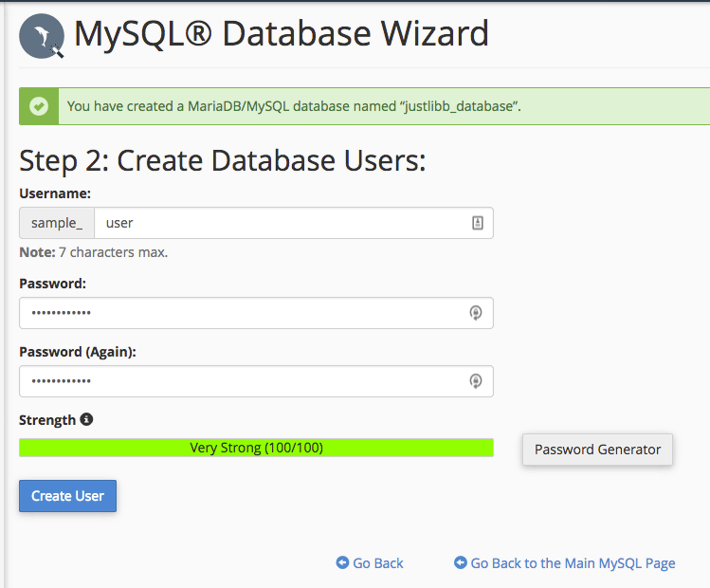Click the green success checkmark icon
Screen dimensions: 710x588
(39, 106)
